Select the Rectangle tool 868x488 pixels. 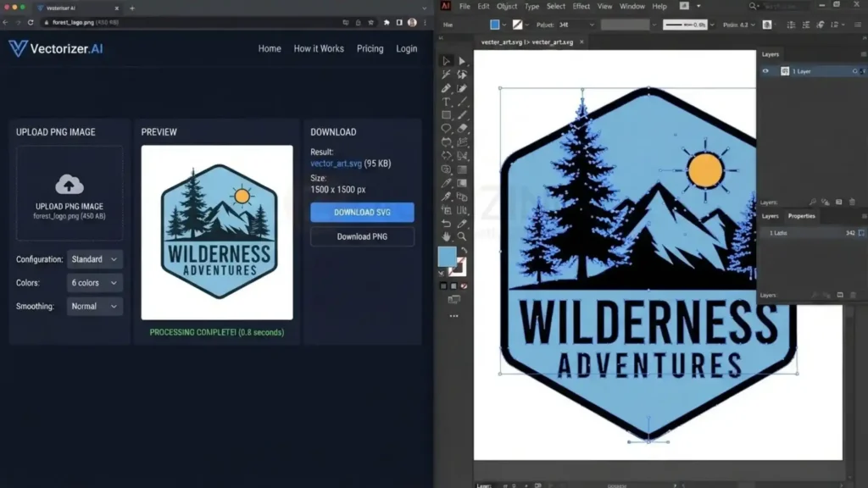point(446,115)
